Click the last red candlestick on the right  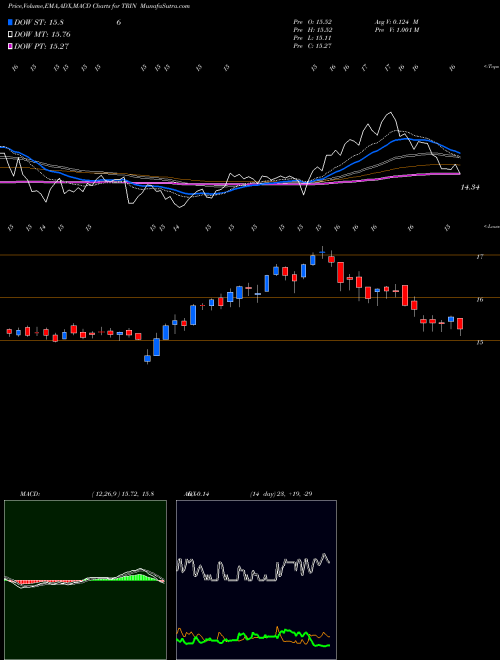[x=460, y=325]
